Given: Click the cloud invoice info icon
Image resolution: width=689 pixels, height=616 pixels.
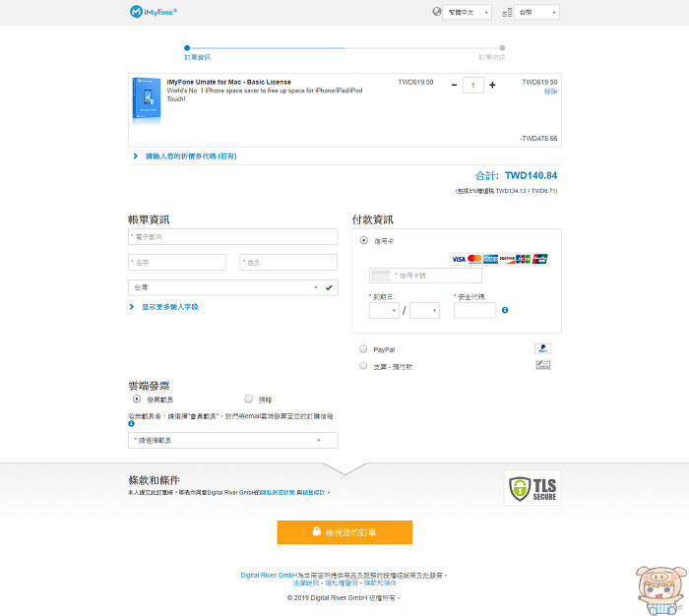Looking at the screenshot, I should pos(131,423).
